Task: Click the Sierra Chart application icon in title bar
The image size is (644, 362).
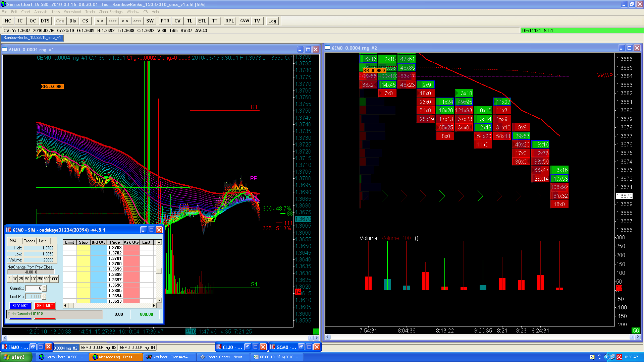Action: tap(4, 4)
